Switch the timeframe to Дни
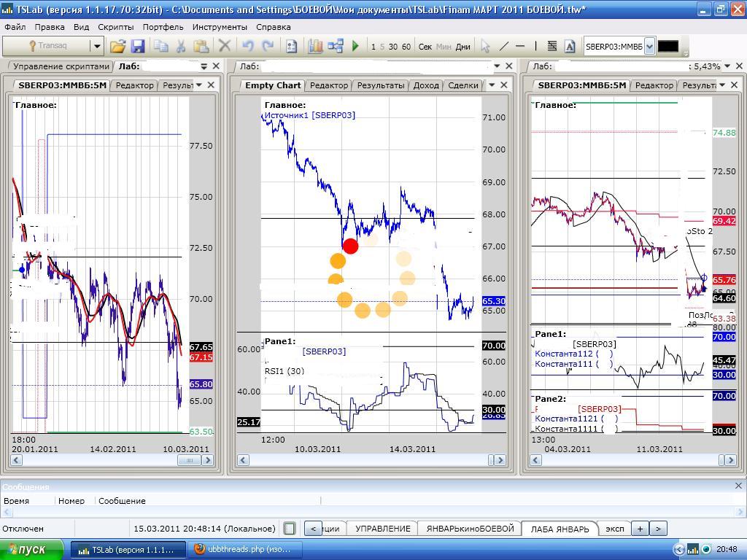 462,47
